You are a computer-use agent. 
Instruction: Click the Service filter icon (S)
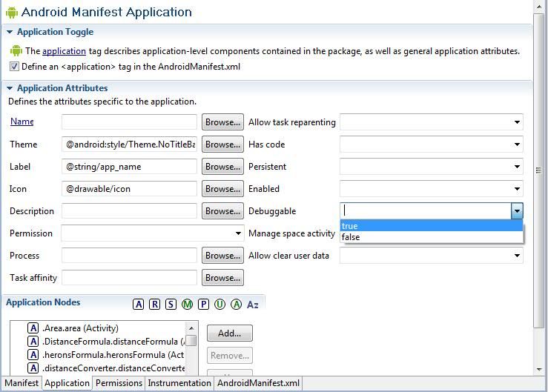(x=171, y=305)
